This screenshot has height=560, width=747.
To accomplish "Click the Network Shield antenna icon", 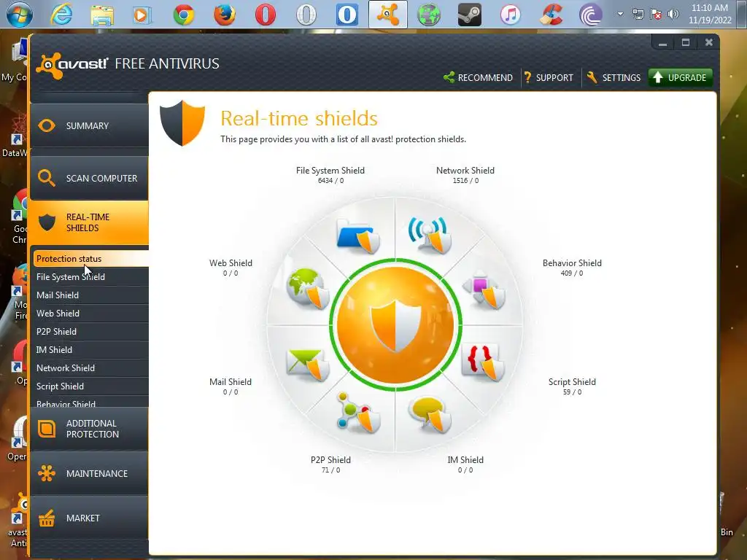I will (430, 235).
